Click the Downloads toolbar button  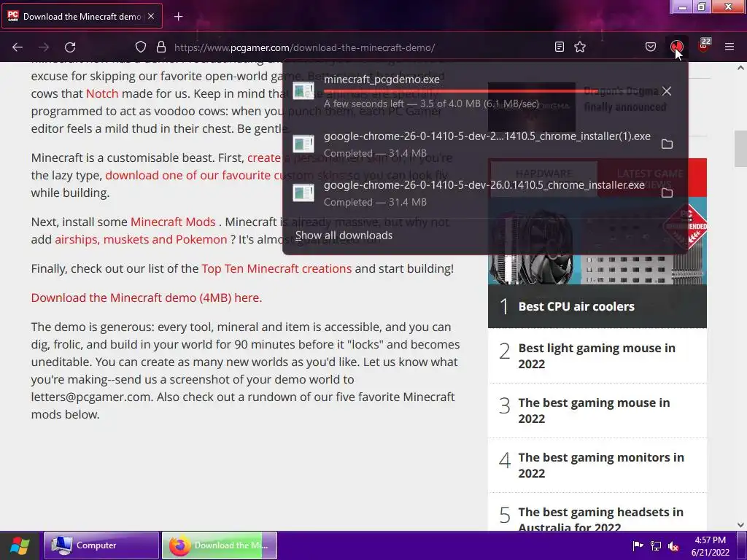[676, 47]
